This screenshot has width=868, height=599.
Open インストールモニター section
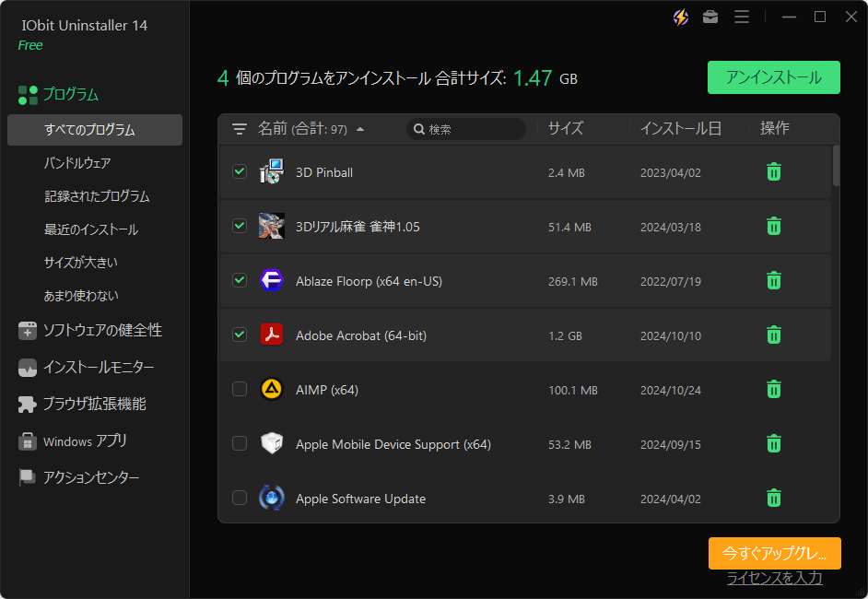86,367
